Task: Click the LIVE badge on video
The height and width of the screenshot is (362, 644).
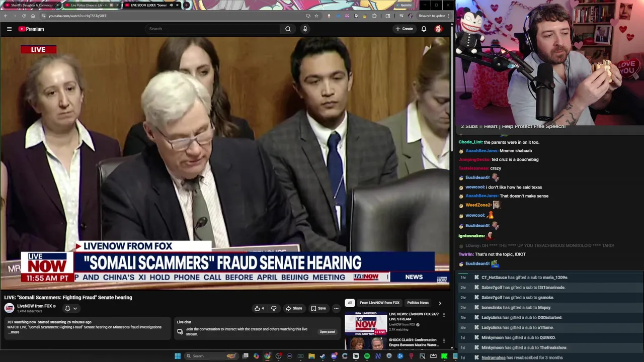Action: tap(38, 49)
